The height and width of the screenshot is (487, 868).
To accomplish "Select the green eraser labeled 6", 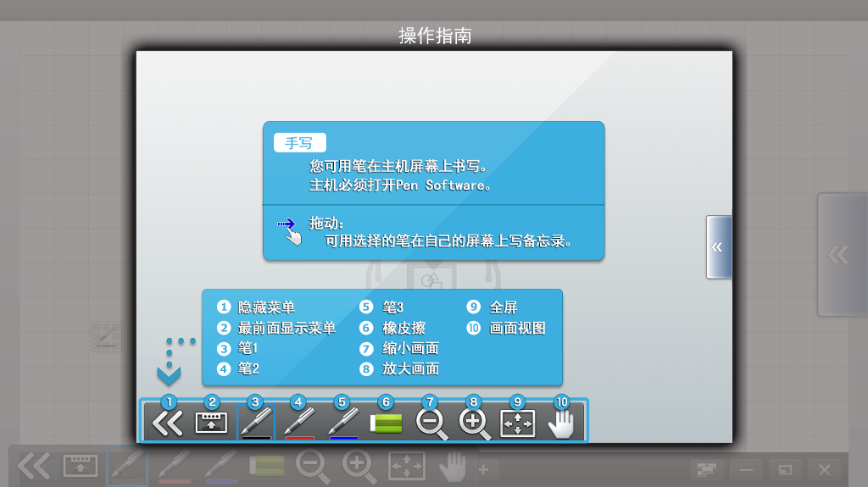I will coord(387,423).
